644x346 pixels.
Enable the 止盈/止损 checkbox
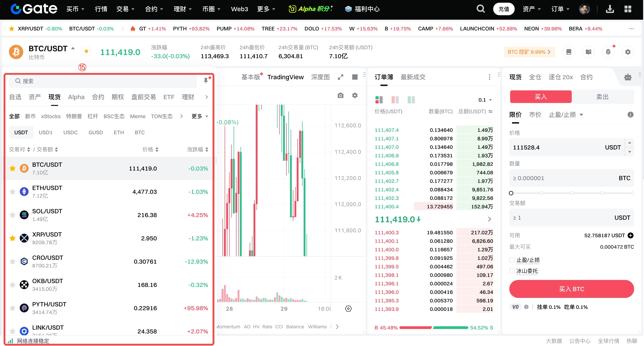(x=512, y=260)
